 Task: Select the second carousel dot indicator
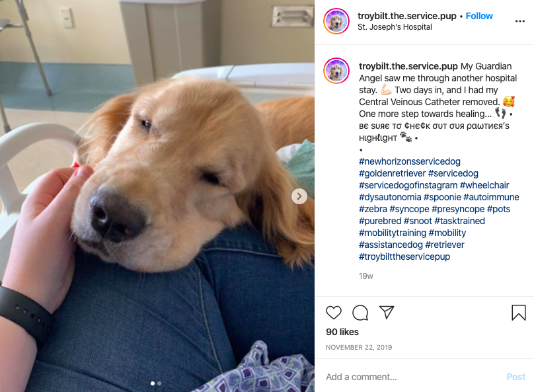tap(159, 383)
